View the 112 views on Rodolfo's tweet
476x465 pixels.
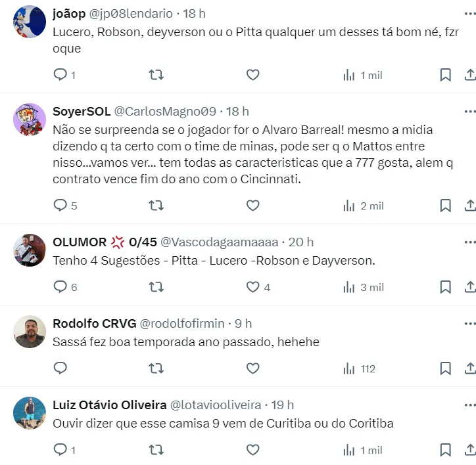(x=359, y=368)
